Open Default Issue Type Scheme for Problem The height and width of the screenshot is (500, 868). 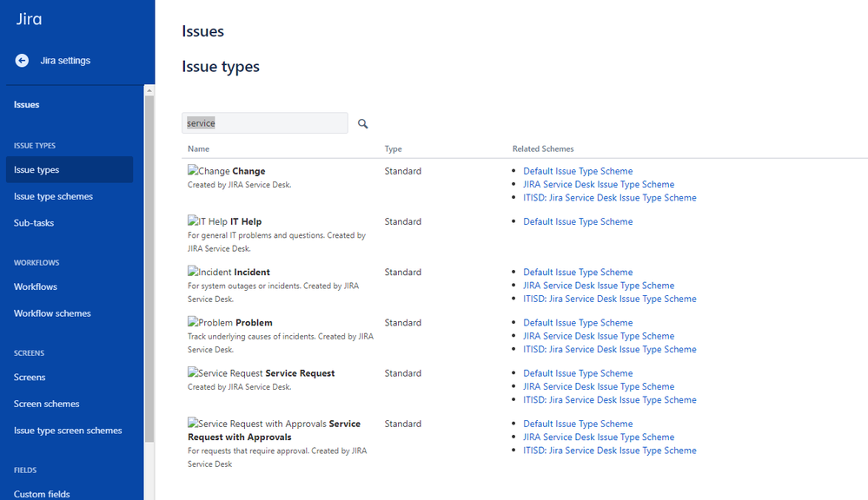click(x=578, y=322)
